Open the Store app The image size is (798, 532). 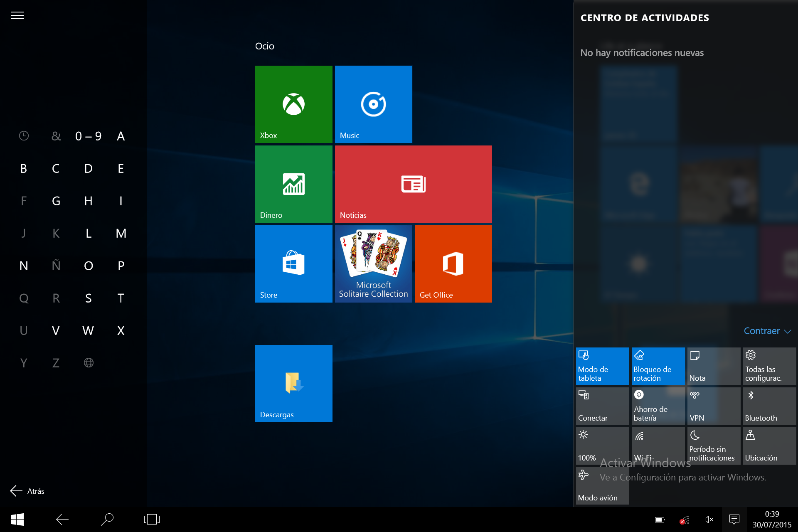(293, 264)
